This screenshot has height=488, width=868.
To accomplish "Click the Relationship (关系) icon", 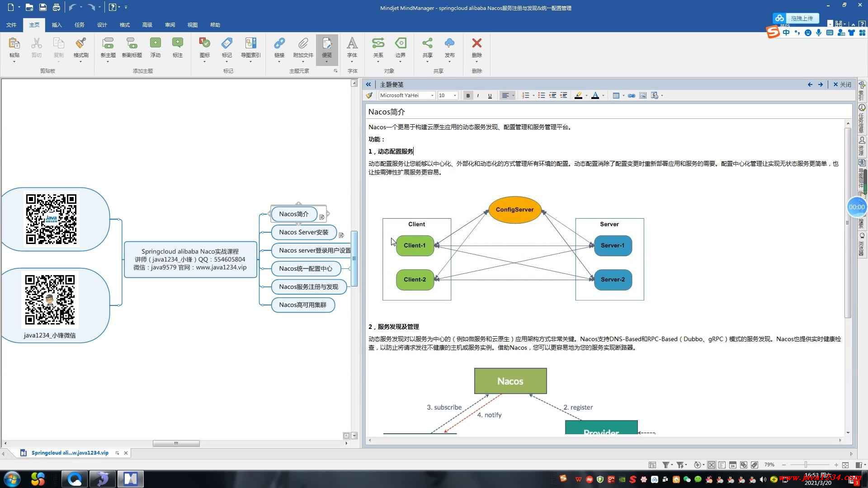I will tap(378, 43).
